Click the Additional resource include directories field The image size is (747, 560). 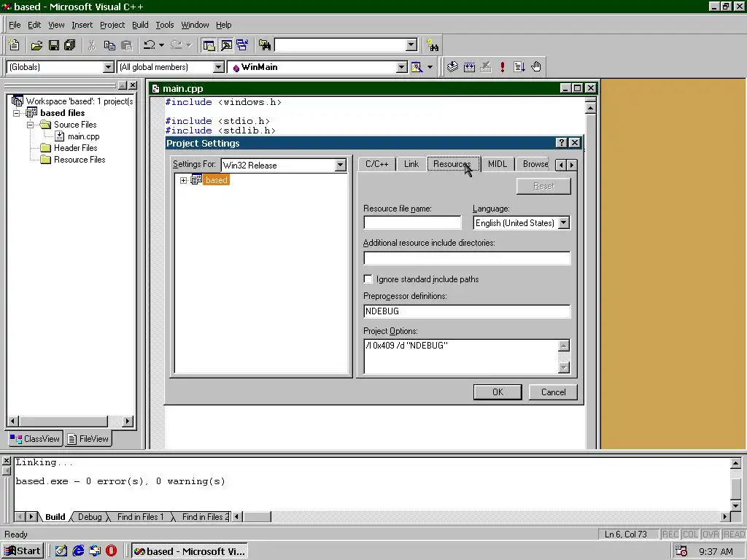pos(467,258)
